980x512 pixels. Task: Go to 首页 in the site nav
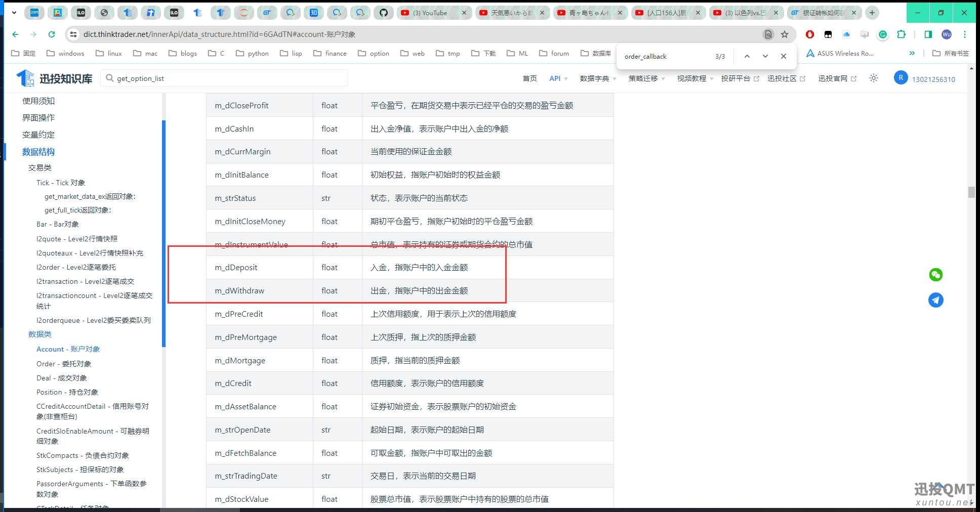point(529,78)
